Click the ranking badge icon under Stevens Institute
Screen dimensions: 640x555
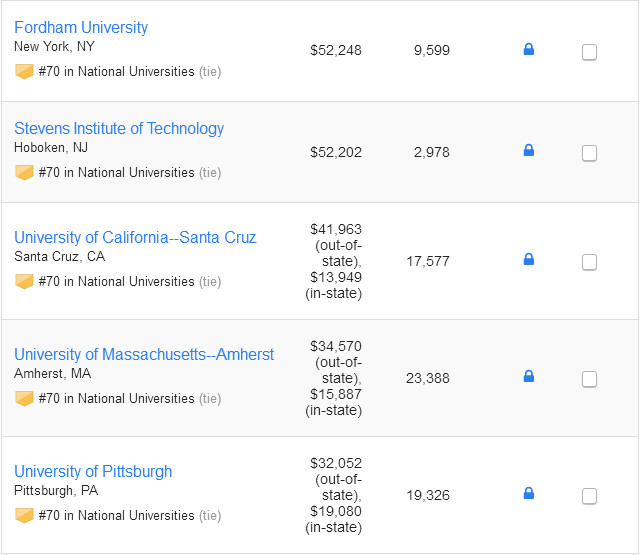click(24, 172)
